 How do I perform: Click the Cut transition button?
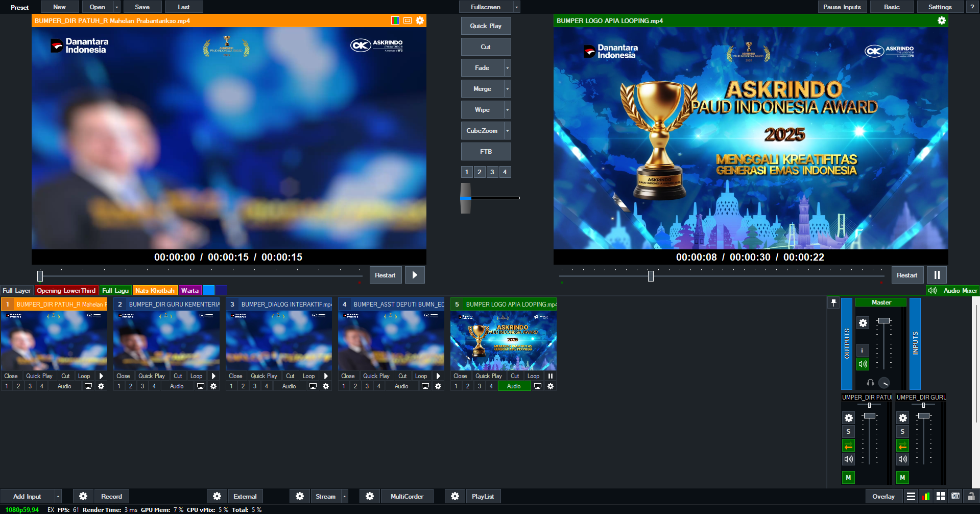pos(486,47)
